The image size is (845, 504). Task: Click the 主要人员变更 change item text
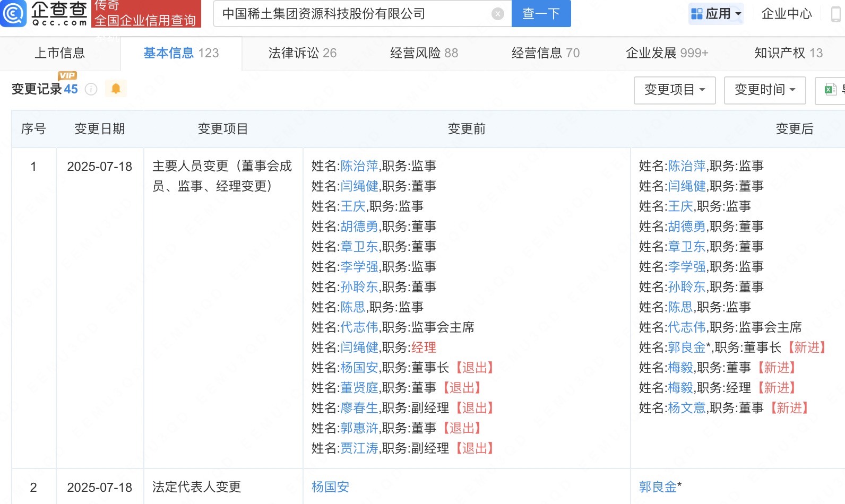coord(222,176)
